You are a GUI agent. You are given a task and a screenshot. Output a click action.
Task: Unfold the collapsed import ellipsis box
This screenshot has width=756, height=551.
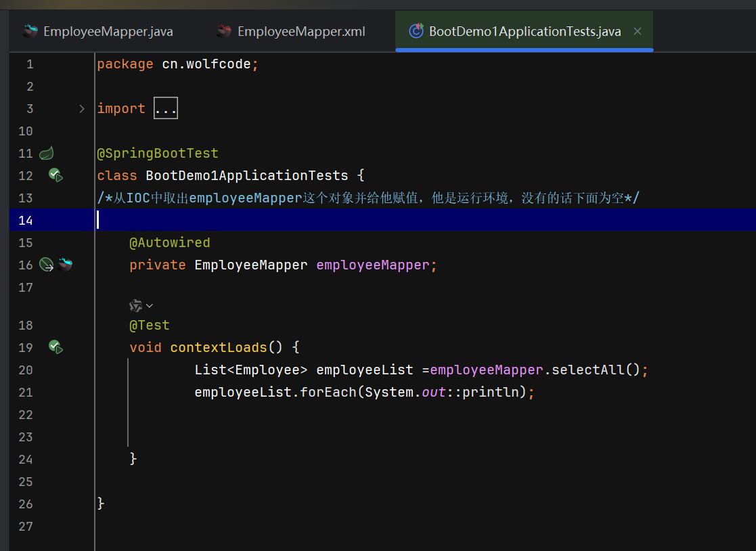[166, 108]
